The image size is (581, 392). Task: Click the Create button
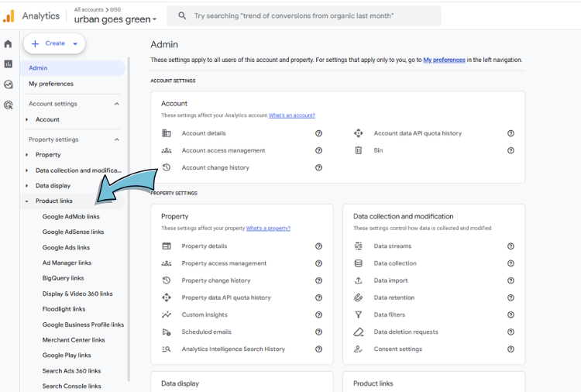click(54, 43)
